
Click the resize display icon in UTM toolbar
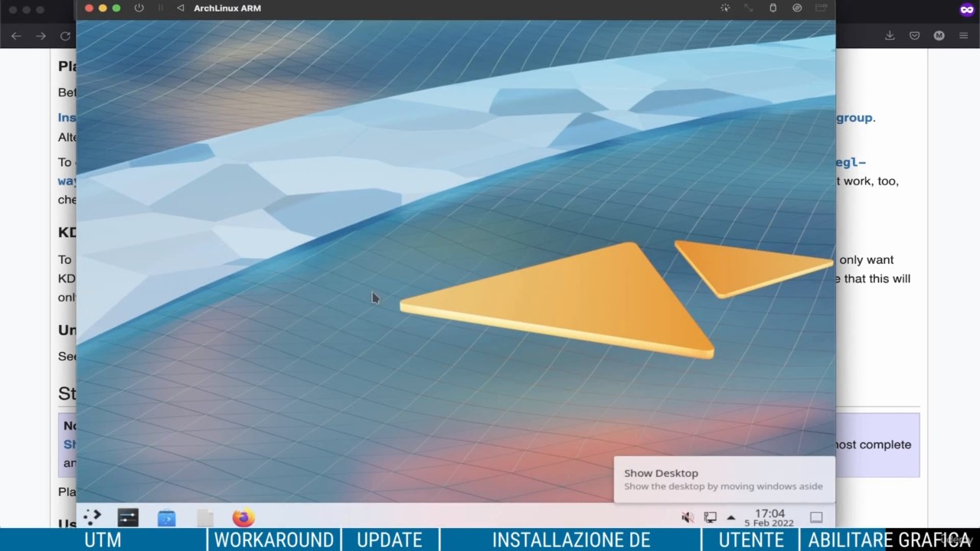(x=749, y=8)
